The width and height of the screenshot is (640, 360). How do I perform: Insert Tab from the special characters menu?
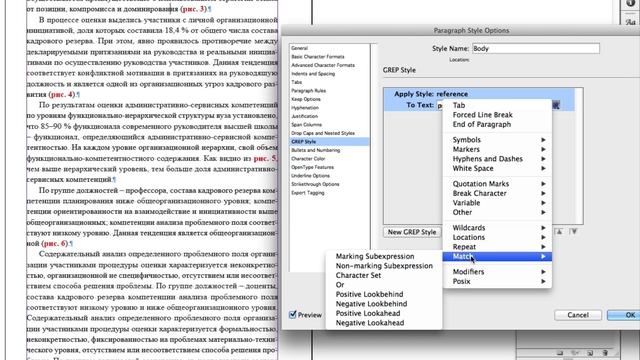497,105
